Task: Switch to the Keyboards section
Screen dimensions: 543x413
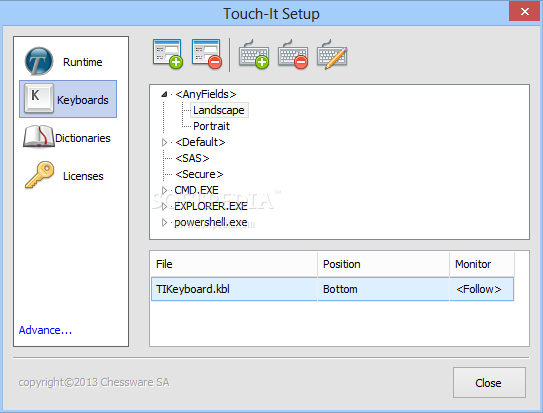Action: pos(68,99)
